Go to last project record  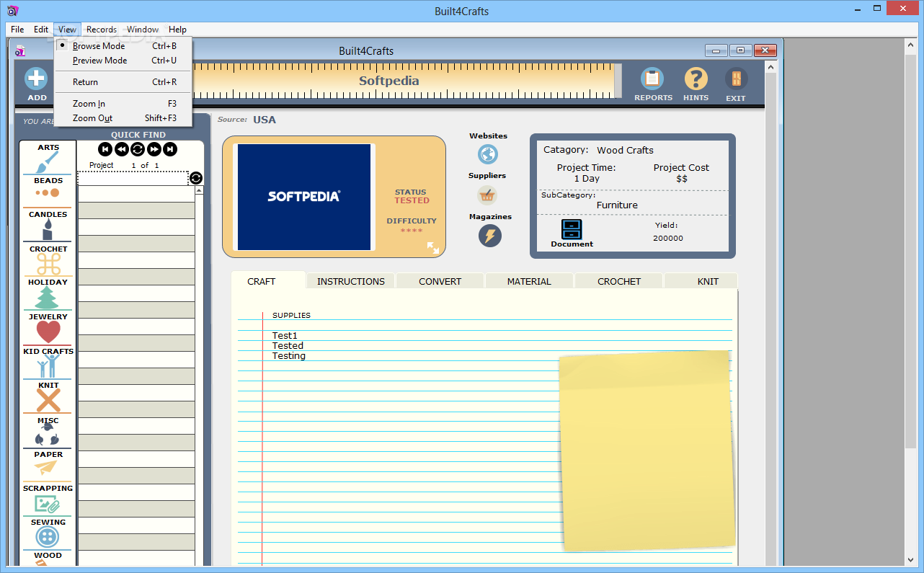tap(170, 149)
